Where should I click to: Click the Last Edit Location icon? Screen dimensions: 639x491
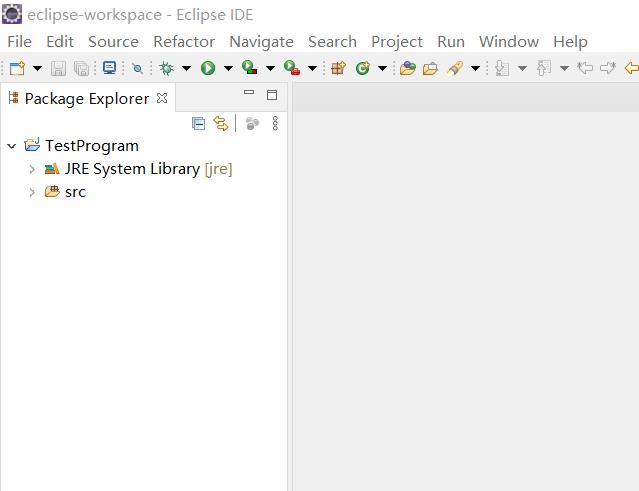[585, 68]
